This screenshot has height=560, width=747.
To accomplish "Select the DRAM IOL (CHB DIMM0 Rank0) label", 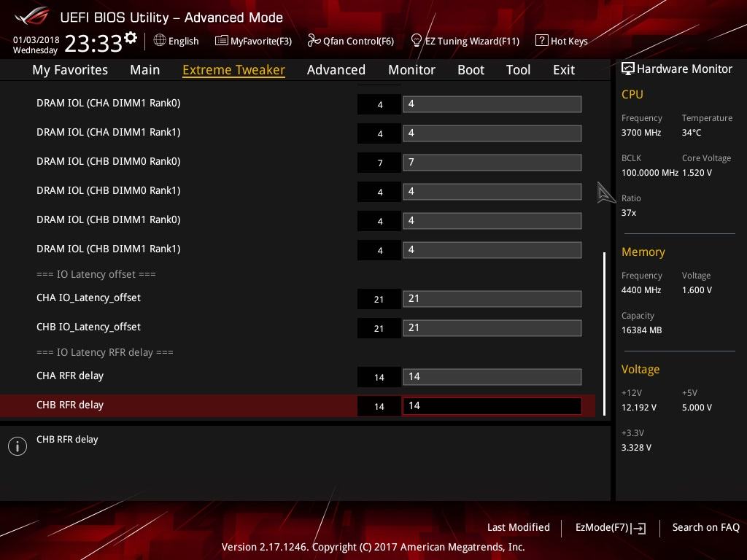I will coord(109,161).
